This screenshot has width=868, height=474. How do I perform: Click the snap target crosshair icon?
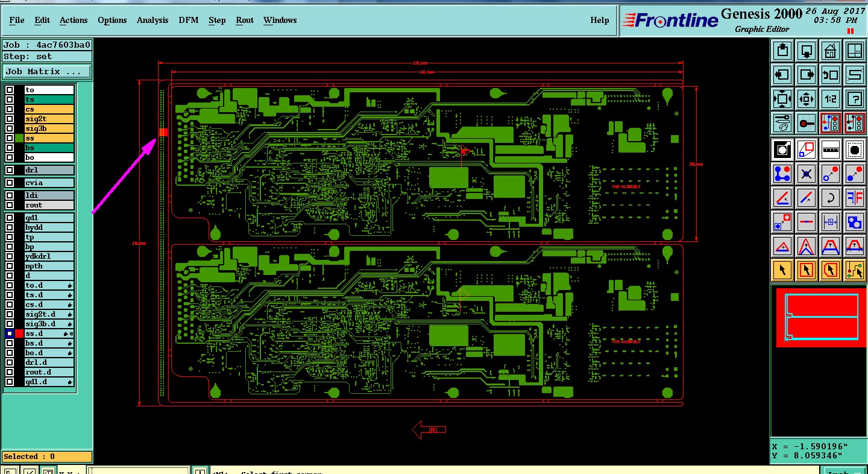click(807, 123)
